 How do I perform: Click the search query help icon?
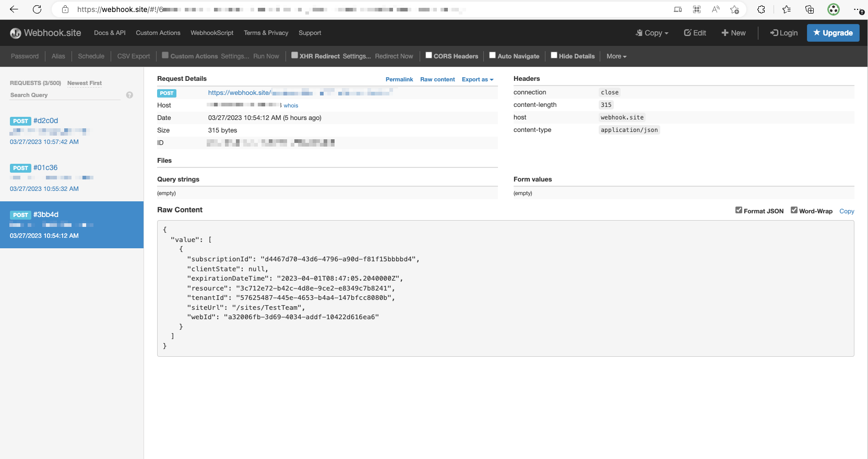pyautogui.click(x=129, y=95)
